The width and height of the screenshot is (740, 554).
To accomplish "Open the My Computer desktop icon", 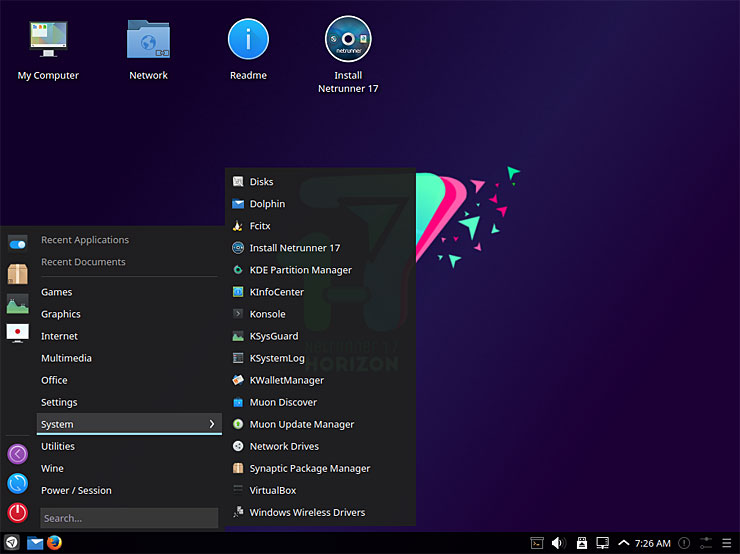I will (48, 40).
